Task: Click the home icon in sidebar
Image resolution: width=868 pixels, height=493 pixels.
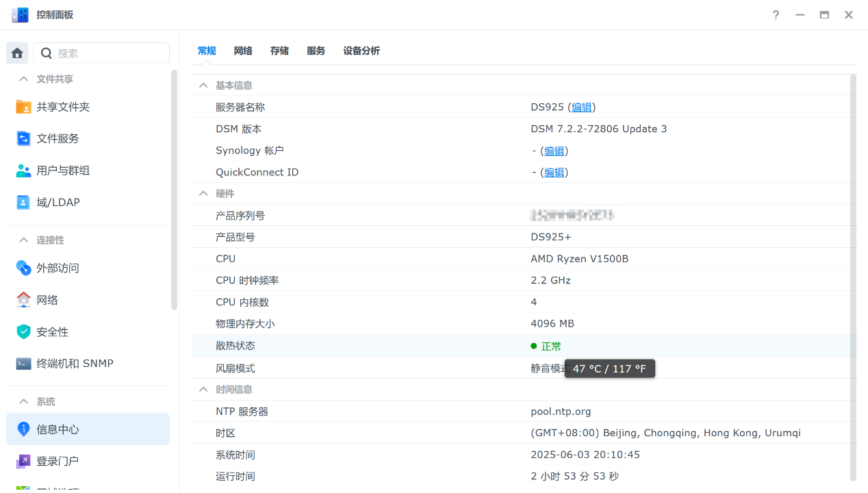Action: (17, 53)
